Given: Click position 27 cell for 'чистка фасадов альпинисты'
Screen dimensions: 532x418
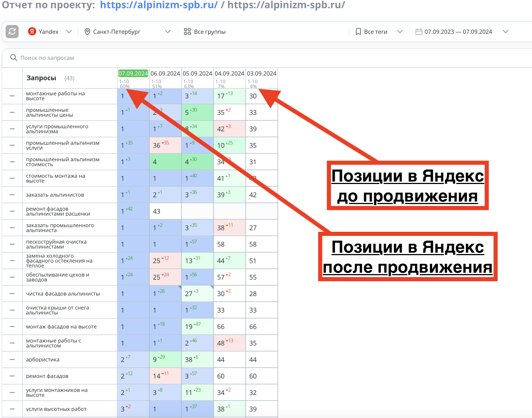Looking at the screenshot, I should [197, 294].
